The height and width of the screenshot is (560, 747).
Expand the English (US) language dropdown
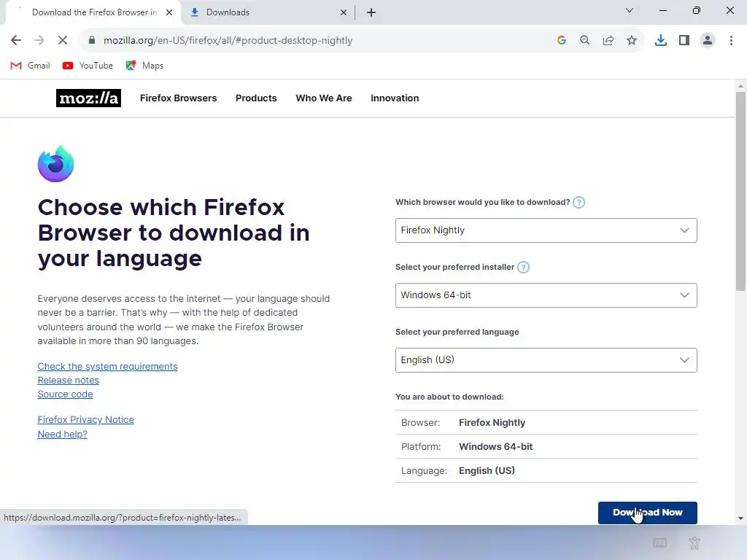tap(546, 360)
